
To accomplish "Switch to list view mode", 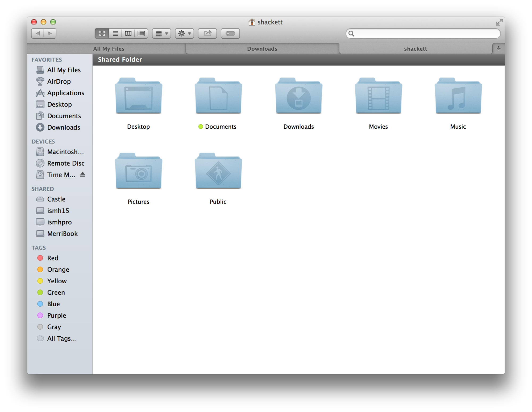I will pyautogui.click(x=115, y=33).
